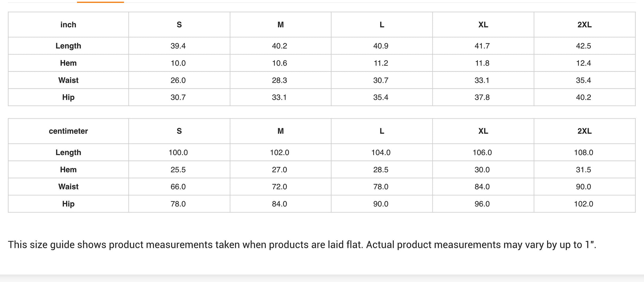
Task: Click the M column header in centimeter table
Action: (280, 131)
